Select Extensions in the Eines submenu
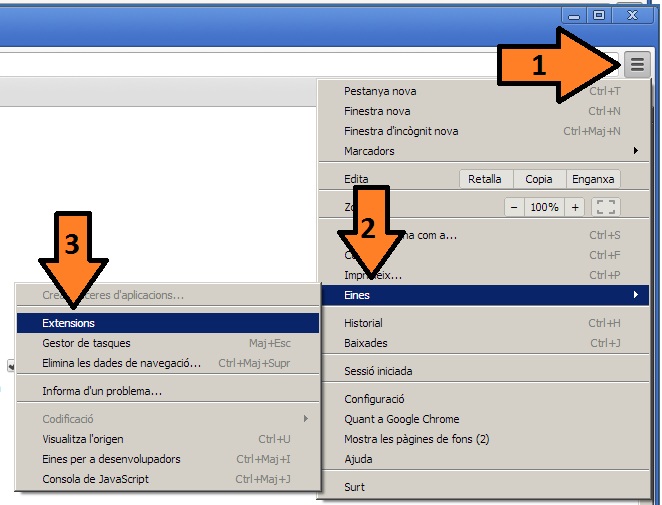662x505 pixels. [168, 323]
